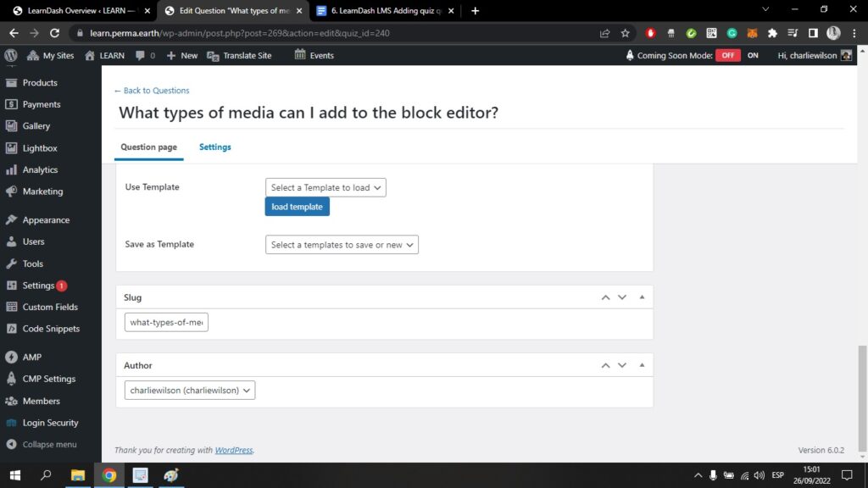Screen dimensions: 868x488
Task: Switch Coming Soon Mode to OFF
Action: click(727, 55)
